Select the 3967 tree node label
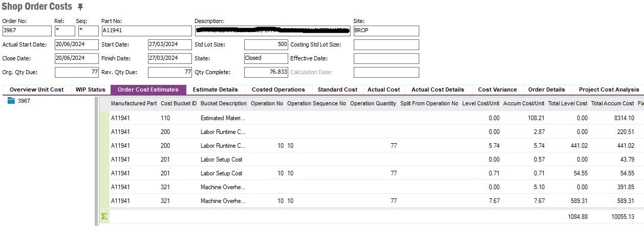 24,101
